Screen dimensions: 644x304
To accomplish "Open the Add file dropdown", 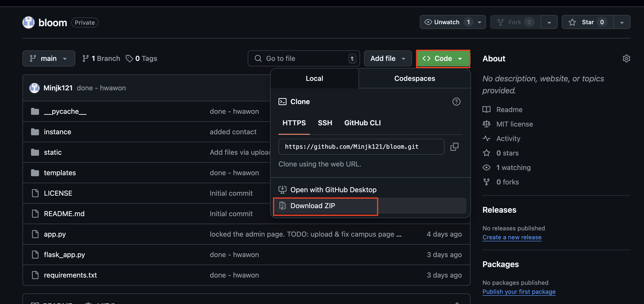I will click(387, 58).
